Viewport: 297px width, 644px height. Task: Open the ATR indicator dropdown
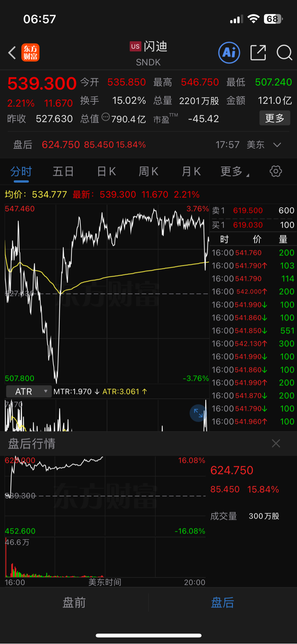coord(29,392)
